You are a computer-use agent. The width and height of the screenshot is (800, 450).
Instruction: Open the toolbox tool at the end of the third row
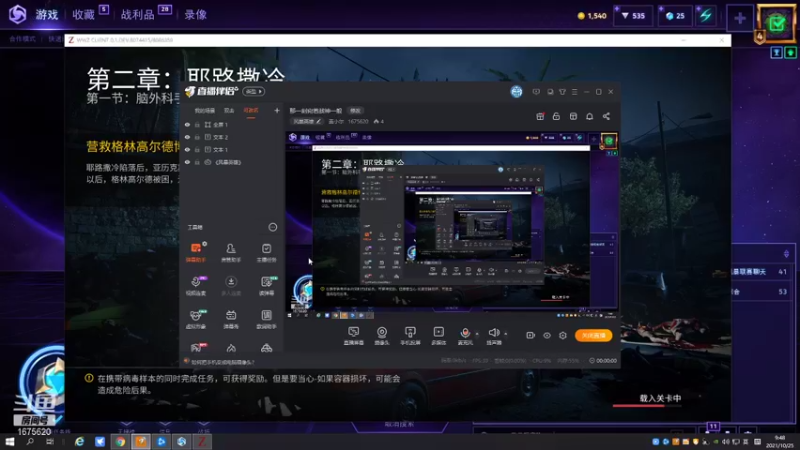(266, 319)
